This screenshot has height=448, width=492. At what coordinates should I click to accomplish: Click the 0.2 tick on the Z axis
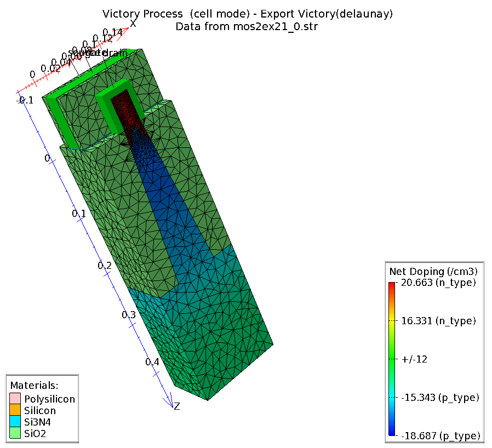point(104,266)
